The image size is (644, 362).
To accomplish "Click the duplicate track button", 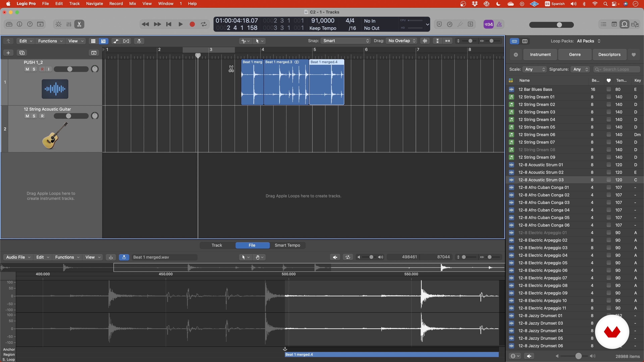I will click(22, 53).
